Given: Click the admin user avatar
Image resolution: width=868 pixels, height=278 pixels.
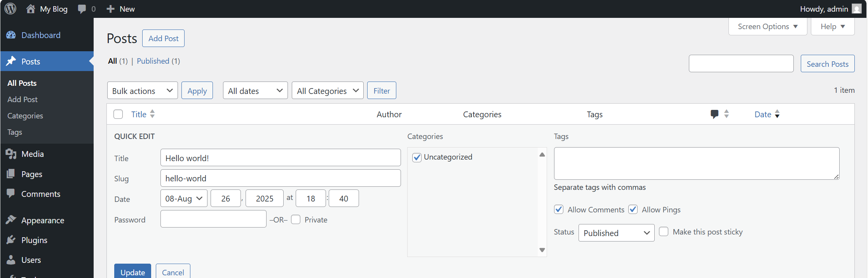Looking at the screenshot, I should (856, 9).
